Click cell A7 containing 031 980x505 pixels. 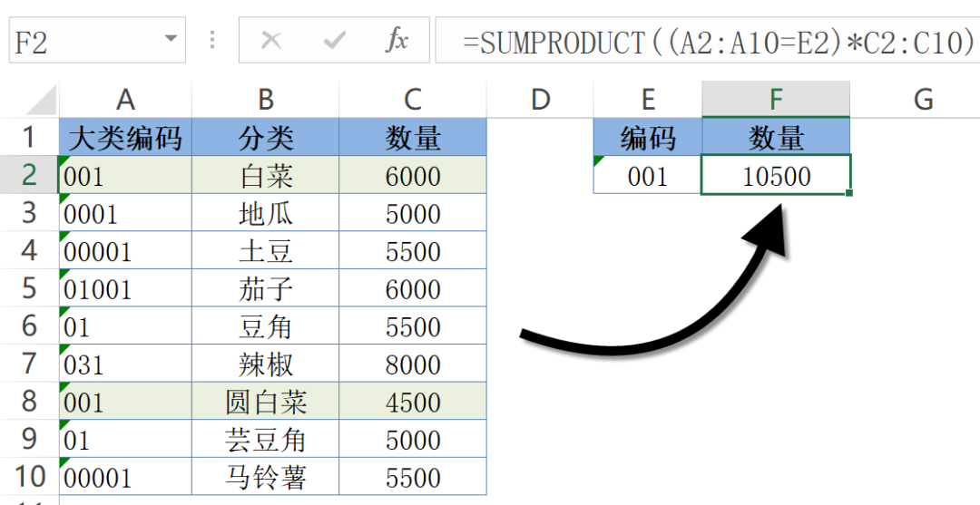(x=125, y=364)
